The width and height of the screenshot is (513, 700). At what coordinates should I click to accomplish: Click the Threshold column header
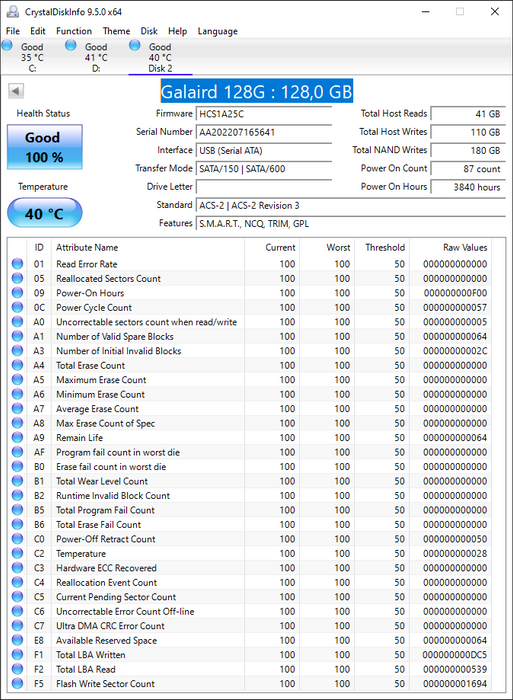[x=382, y=247]
